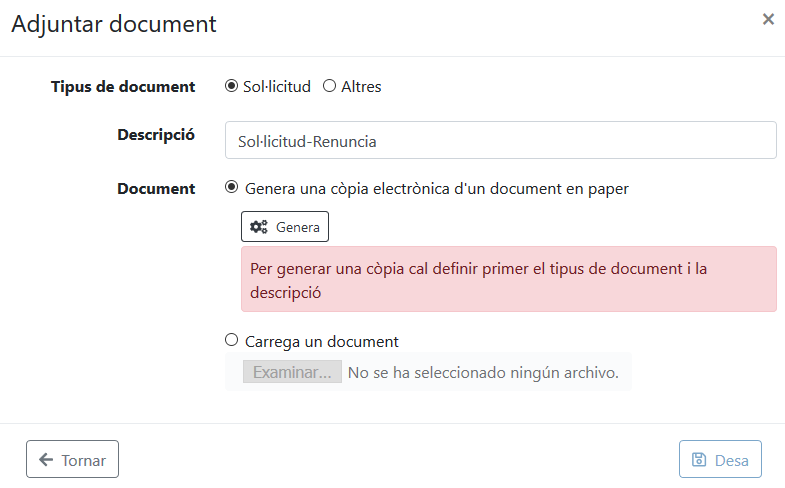
Task: Click the bold 'Descripció' field label
Action: 156,135
